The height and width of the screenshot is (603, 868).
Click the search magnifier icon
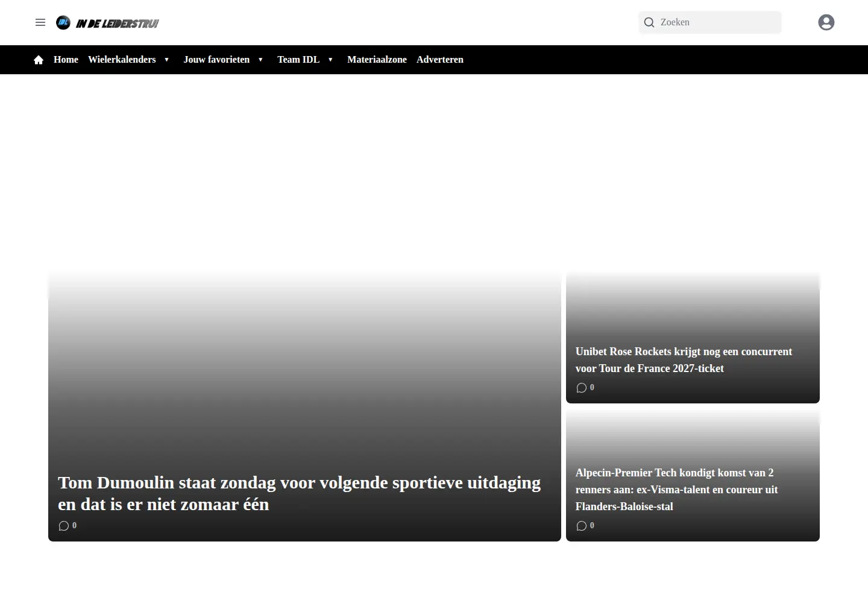point(649,22)
